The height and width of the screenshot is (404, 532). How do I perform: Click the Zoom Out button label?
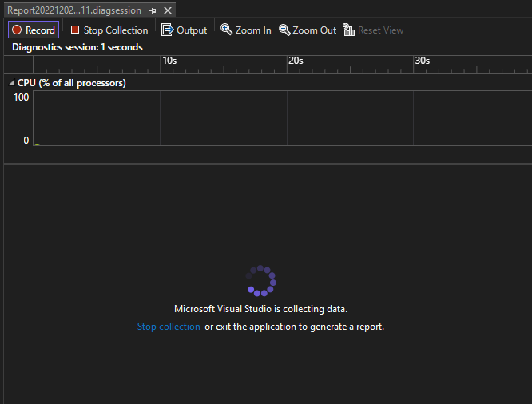coord(314,30)
